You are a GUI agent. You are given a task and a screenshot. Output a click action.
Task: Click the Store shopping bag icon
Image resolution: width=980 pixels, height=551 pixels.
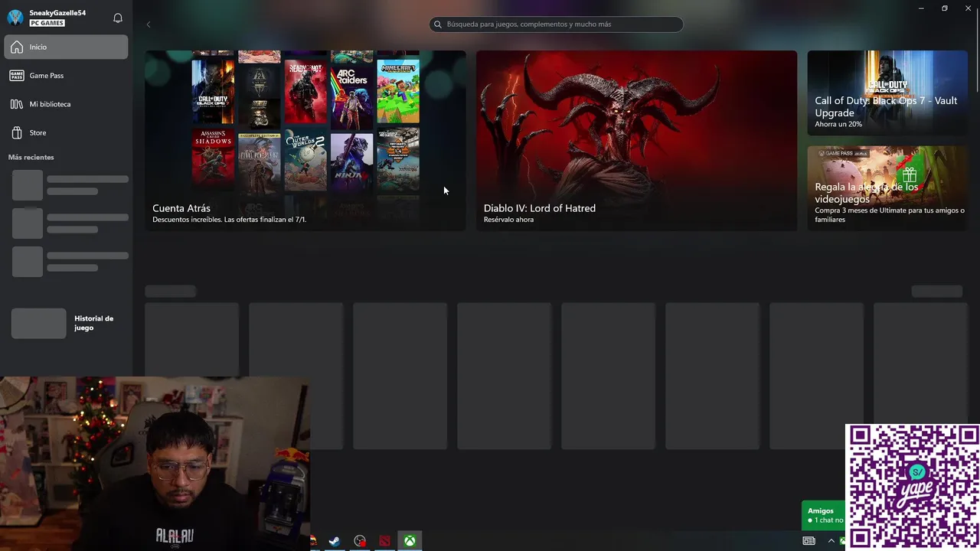coord(16,132)
